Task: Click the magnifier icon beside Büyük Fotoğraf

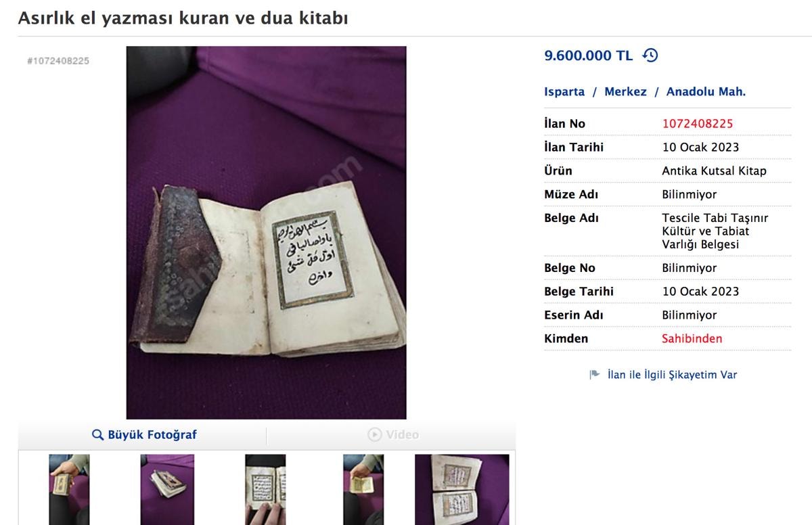Action: point(97,435)
